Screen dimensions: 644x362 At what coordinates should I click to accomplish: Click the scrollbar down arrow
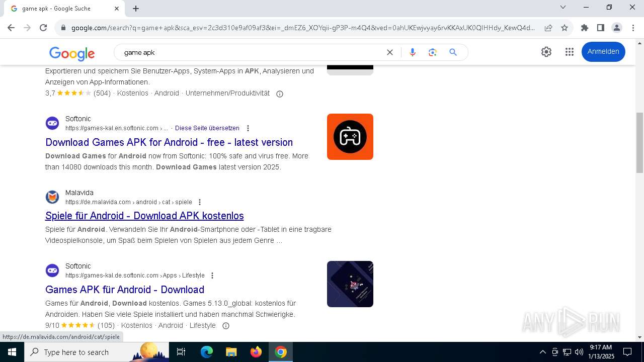[639, 337]
